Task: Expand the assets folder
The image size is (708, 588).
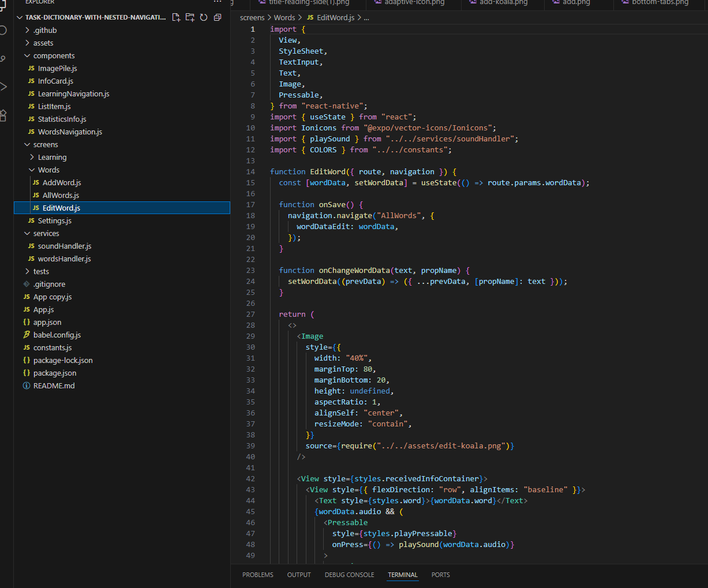Action: coord(27,43)
